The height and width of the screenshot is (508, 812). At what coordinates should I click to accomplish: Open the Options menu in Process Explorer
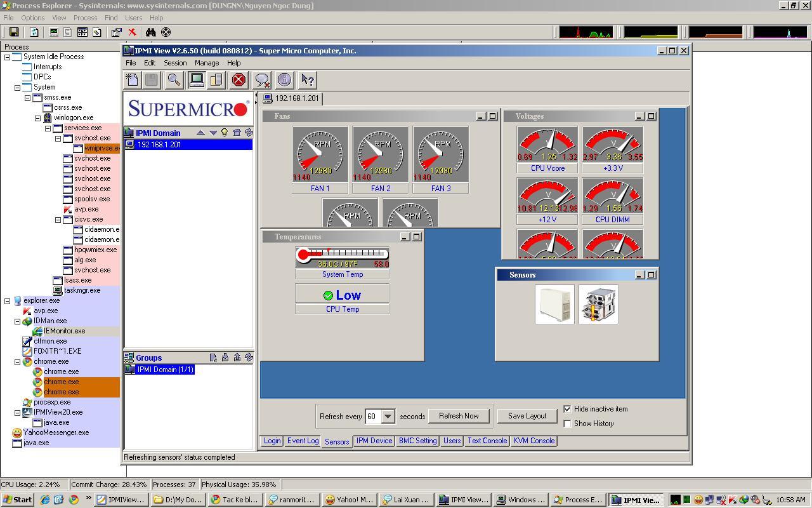[32, 18]
